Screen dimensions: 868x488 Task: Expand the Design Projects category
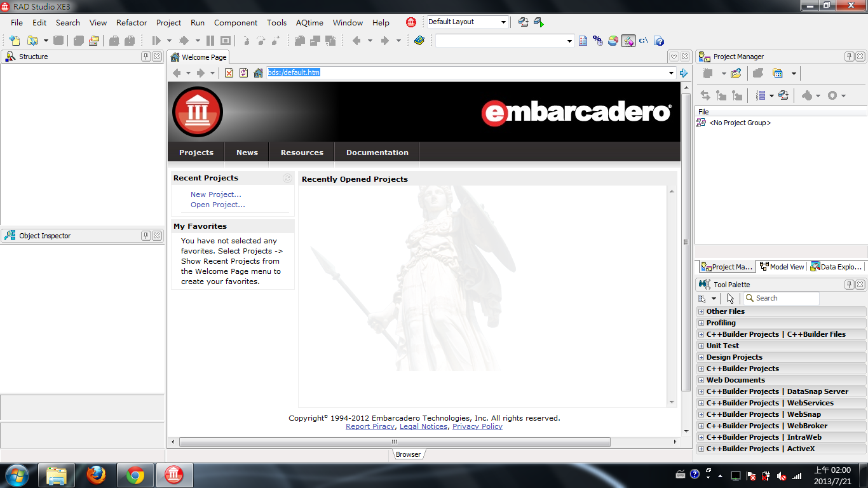point(702,357)
